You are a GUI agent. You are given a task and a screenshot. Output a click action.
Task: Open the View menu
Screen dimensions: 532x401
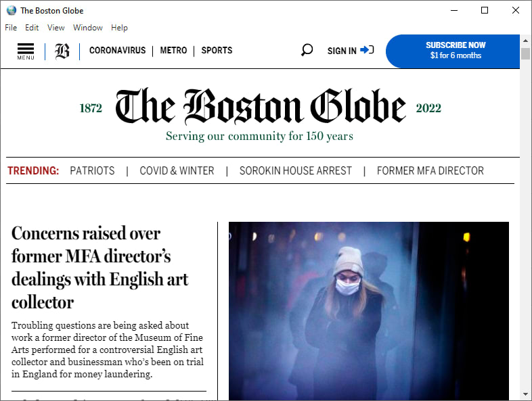click(x=56, y=28)
